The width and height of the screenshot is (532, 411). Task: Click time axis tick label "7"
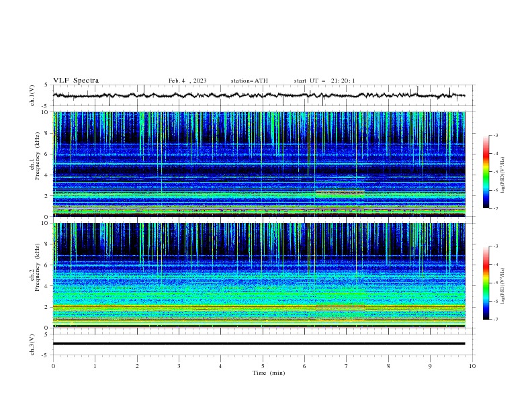pyautogui.click(x=347, y=366)
